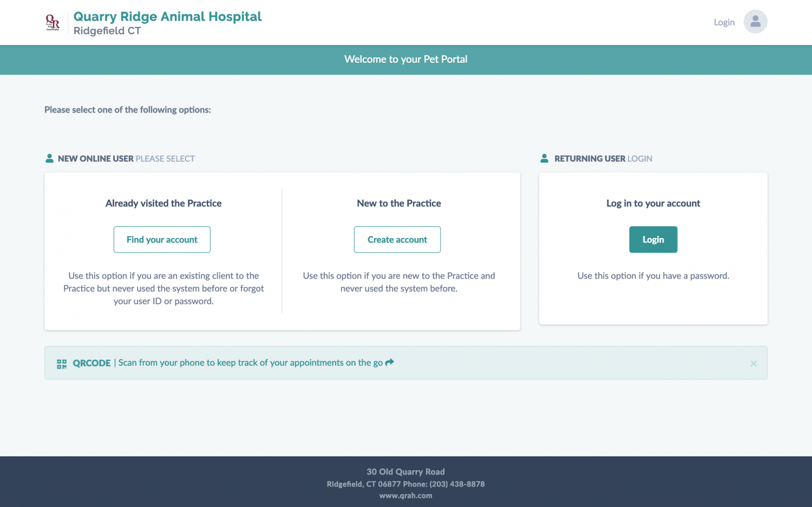The image size is (812, 507).
Task: Click the QRCODE label link
Action: pos(91,363)
